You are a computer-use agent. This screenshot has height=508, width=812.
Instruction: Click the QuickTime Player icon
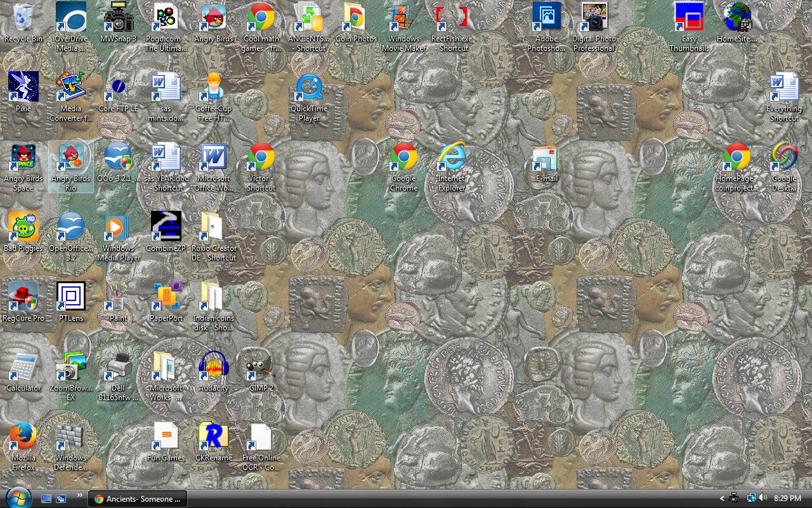pyautogui.click(x=309, y=88)
